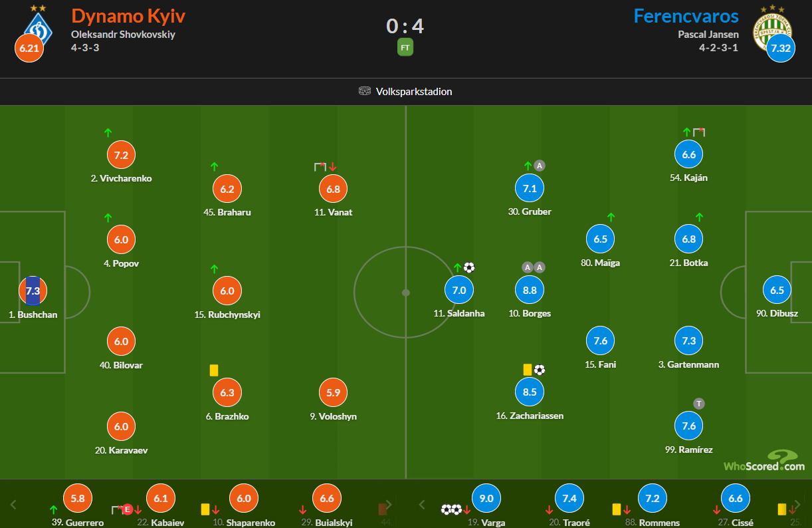Click the goal ball icon above Saldanha

pyautogui.click(x=469, y=268)
